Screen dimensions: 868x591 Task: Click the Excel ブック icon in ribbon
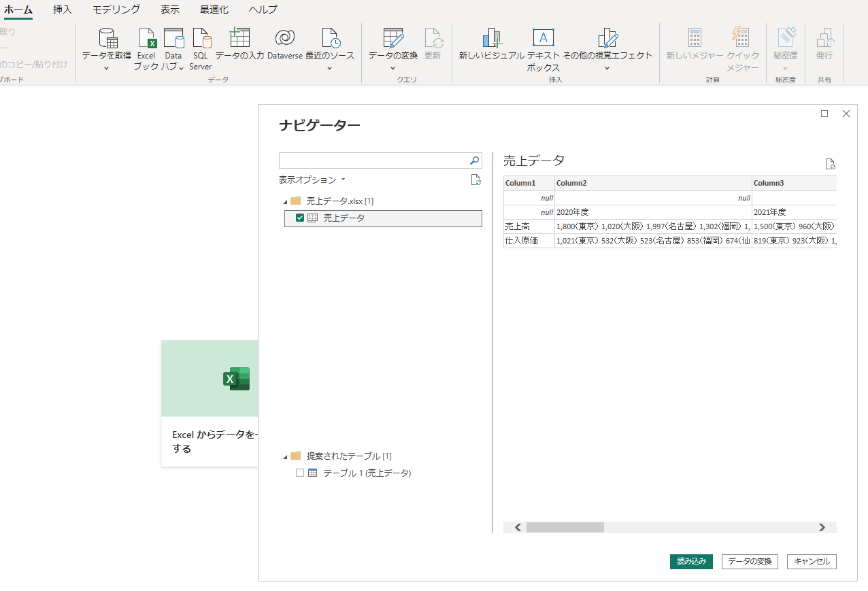tap(147, 39)
